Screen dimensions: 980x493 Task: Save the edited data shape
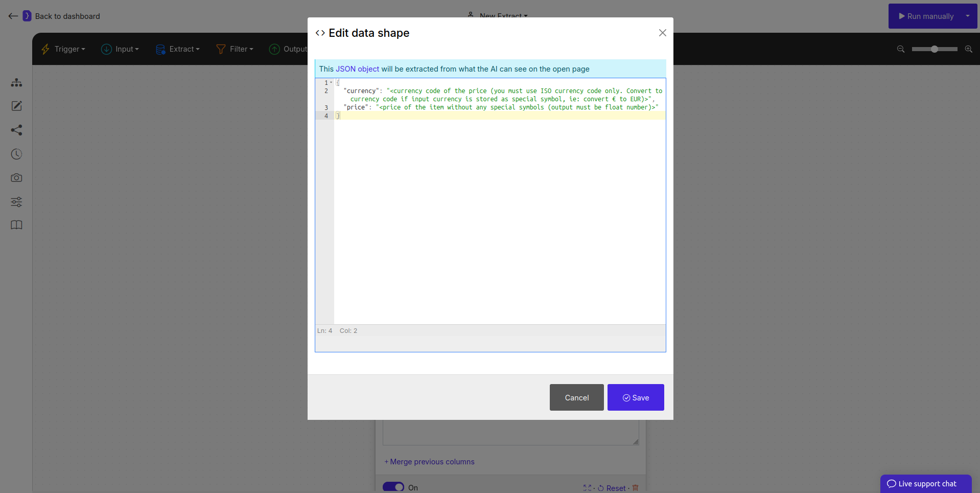pos(635,397)
